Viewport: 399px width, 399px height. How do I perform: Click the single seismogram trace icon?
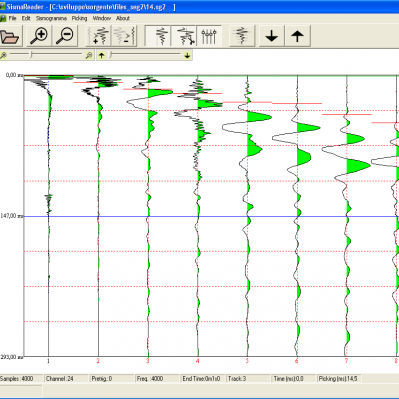242,36
